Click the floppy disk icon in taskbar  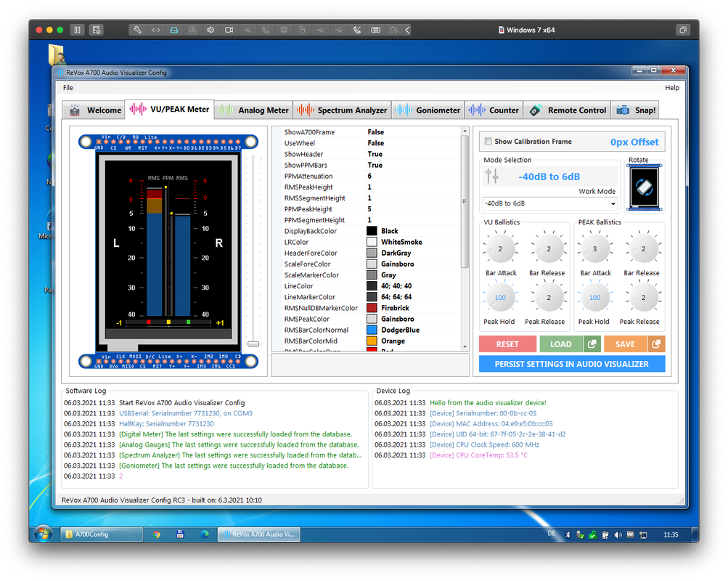(180, 535)
